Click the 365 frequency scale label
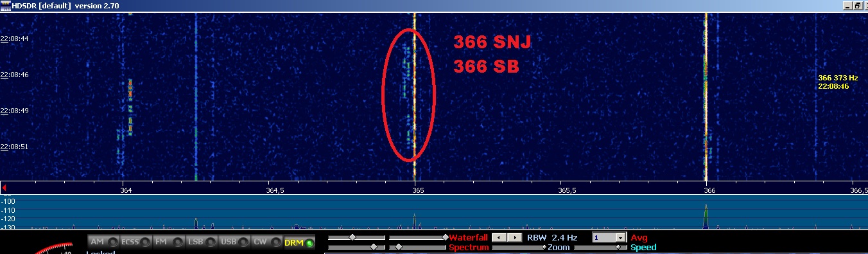This screenshot has height=254, width=868. click(418, 190)
